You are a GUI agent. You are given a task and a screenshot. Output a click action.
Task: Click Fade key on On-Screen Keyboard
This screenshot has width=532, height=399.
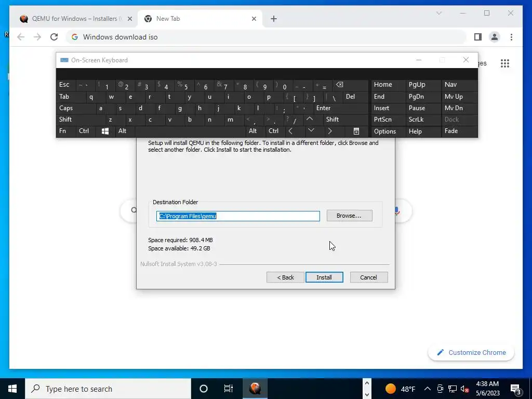tap(459, 131)
